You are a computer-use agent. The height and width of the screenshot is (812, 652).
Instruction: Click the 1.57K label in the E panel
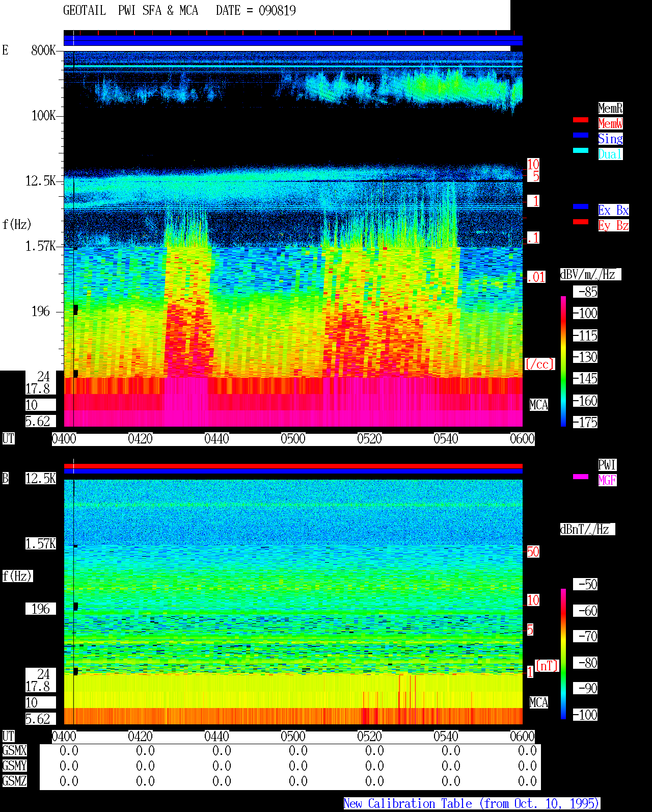(x=41, y=246)
